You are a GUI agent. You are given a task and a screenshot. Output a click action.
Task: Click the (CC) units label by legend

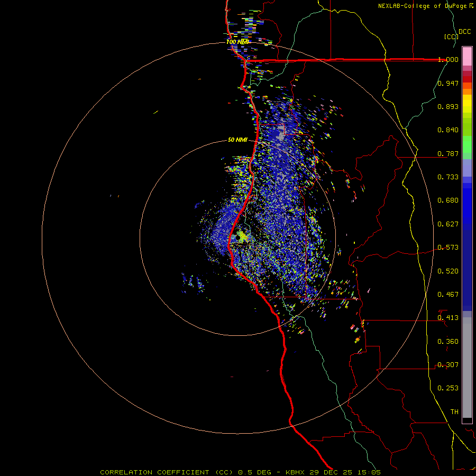tap(451, 36)
